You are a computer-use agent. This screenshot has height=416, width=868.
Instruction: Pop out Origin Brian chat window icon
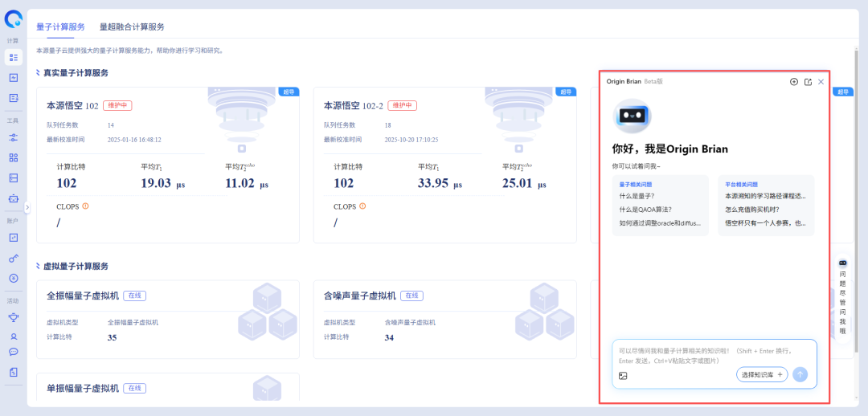coord(808,82)
